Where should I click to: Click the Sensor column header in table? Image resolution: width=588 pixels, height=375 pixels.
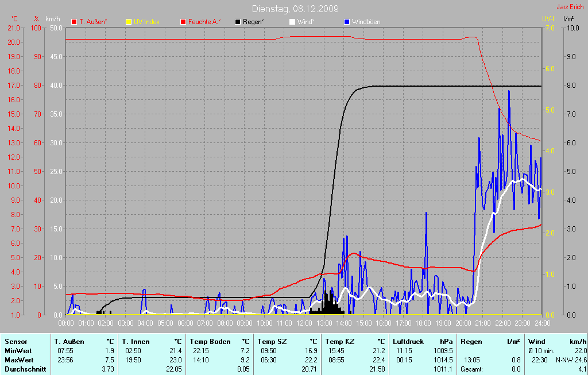(x=16, y=342)
